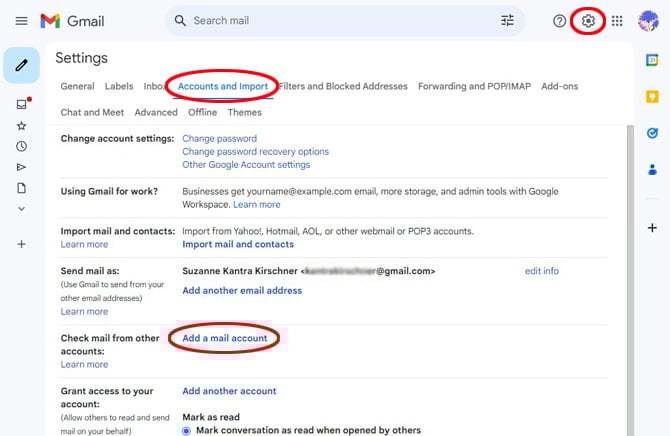This screenshot has width=670, height=436.
Task: Learn more under Send mail as
Action: pyautogui.click(x=84, y=312)
